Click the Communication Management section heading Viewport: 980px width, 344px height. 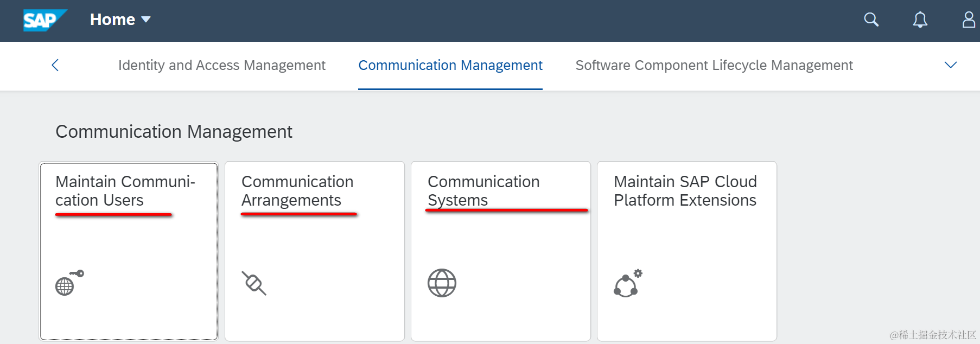pos(174,131)
